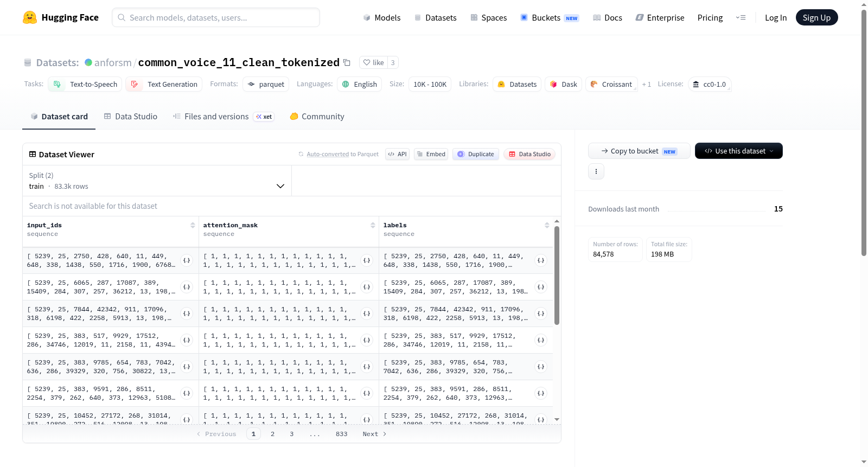The image size is (868, 467).
Task: Expand input_ids cell starting 5239, 25, 383, 9785
Action: point(187,367)
